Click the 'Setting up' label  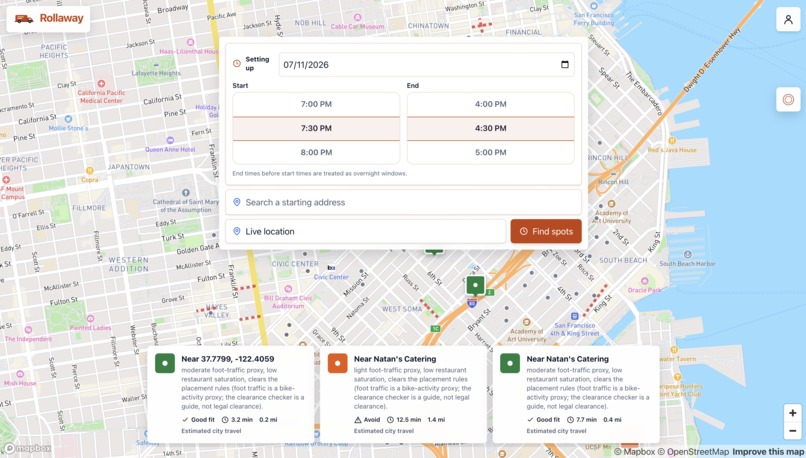click(257, 64)
